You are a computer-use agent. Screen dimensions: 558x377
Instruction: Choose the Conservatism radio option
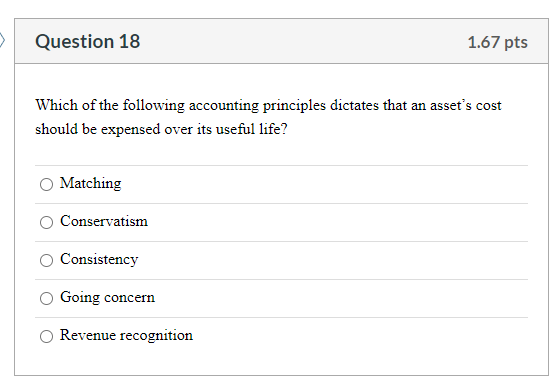coord(46,222)
